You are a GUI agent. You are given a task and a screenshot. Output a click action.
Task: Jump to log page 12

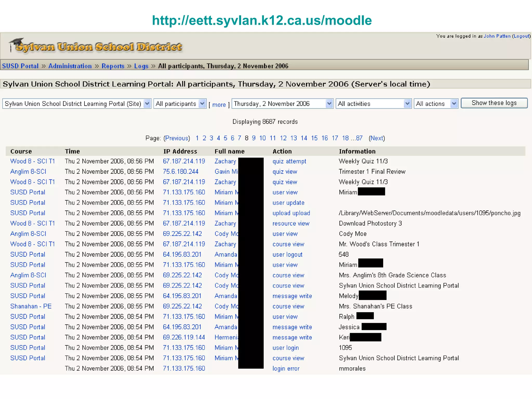[x=283, y=138]
